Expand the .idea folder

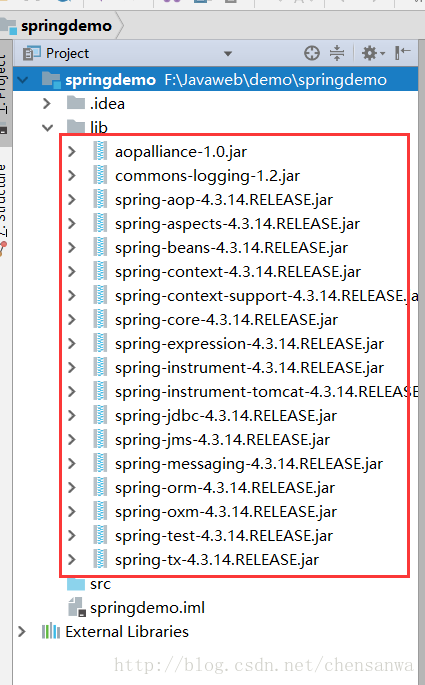click(x=47, y=104)
